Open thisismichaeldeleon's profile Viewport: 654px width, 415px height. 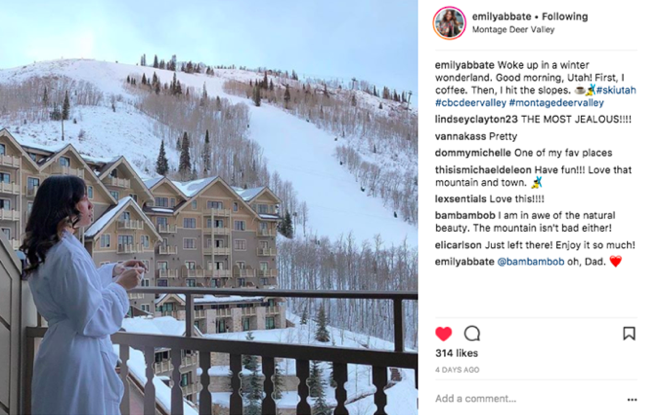pos(483,170)
